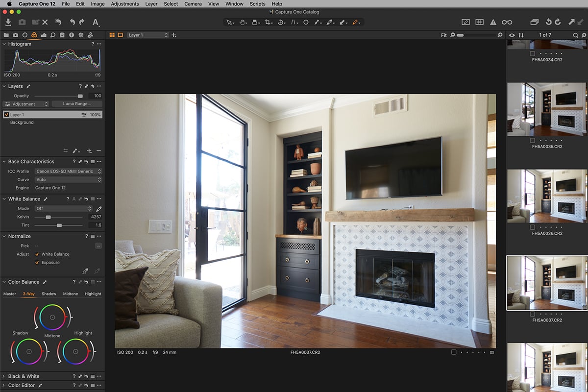Disable the Normalize Exposure checkbox

click(x=37, y=263)
